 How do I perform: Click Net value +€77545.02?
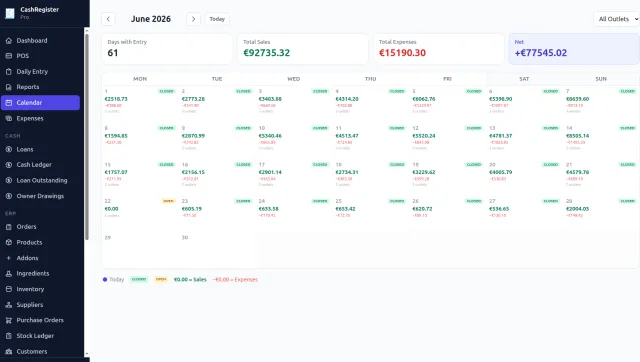coord(541,53)
